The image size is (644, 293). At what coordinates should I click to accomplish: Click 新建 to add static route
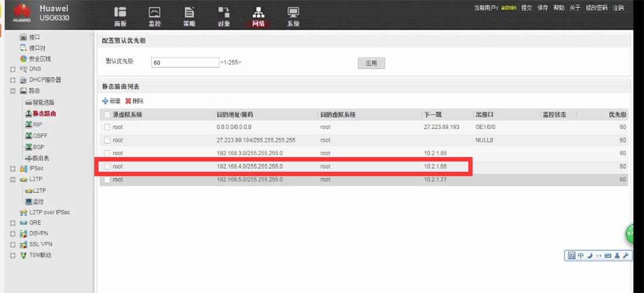(111, 101)
